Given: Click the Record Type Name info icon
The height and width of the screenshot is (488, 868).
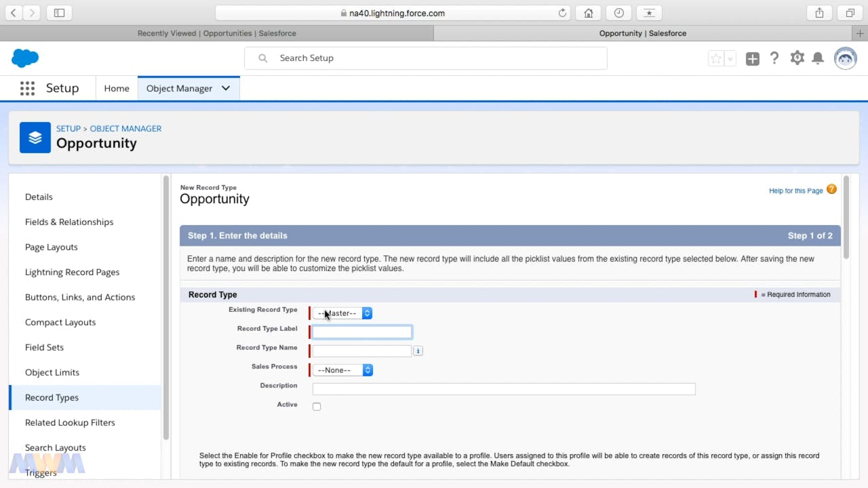Looking at the screenshot, I should coord(418,351).
